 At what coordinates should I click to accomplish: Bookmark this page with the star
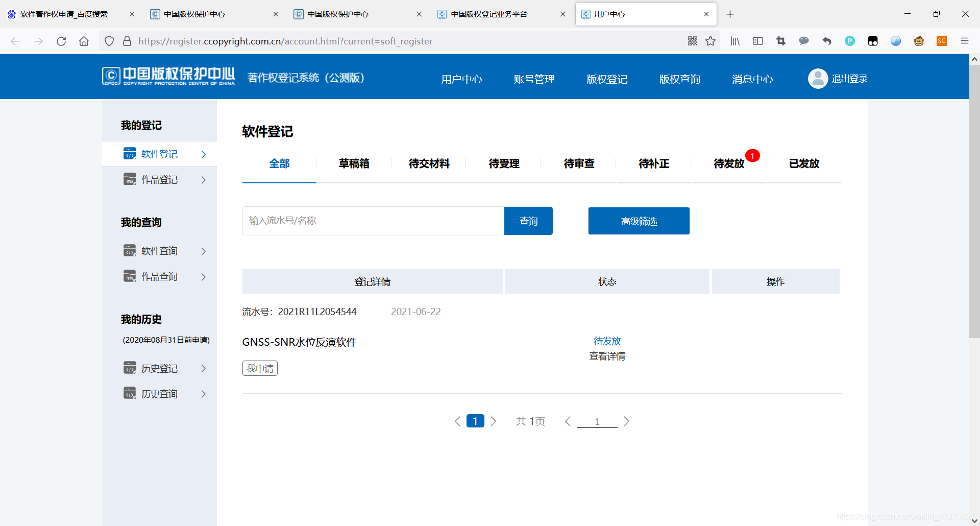[x=710, y=41]
